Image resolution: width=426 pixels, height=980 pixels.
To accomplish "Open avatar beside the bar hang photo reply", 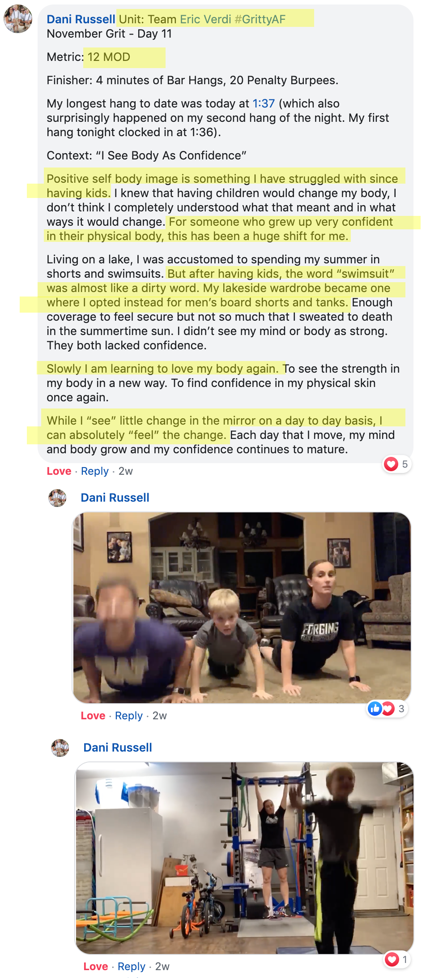I will (60, 748).
